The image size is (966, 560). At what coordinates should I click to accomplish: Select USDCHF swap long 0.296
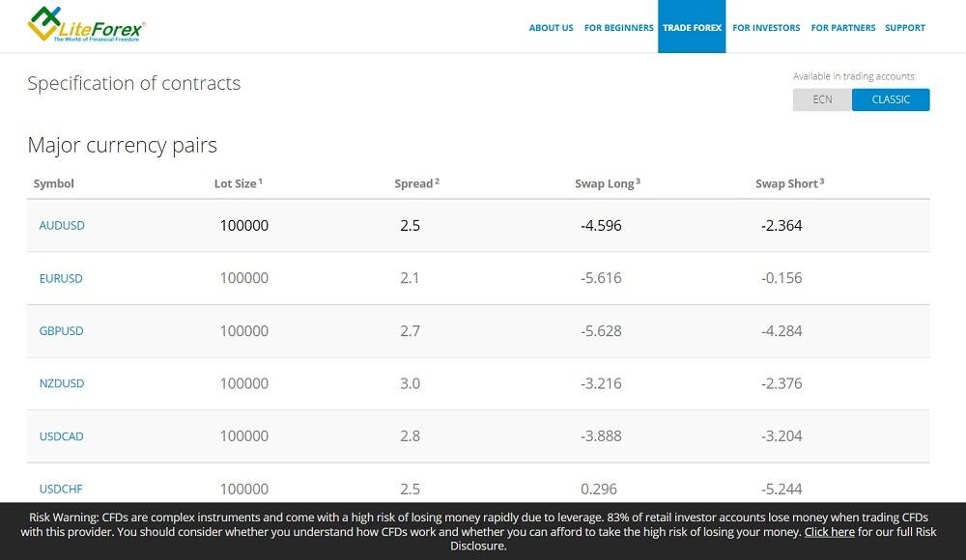point(599,490)
